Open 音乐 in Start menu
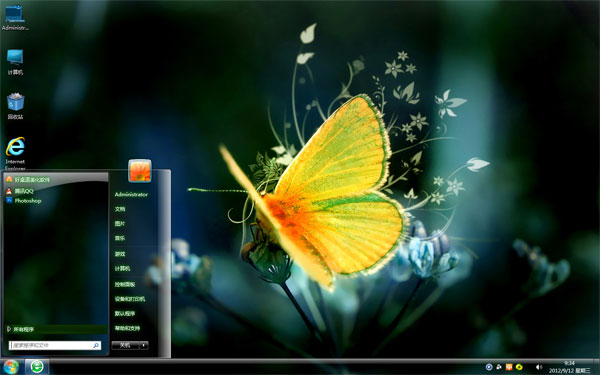600x375 pixels. pos(120,238)
